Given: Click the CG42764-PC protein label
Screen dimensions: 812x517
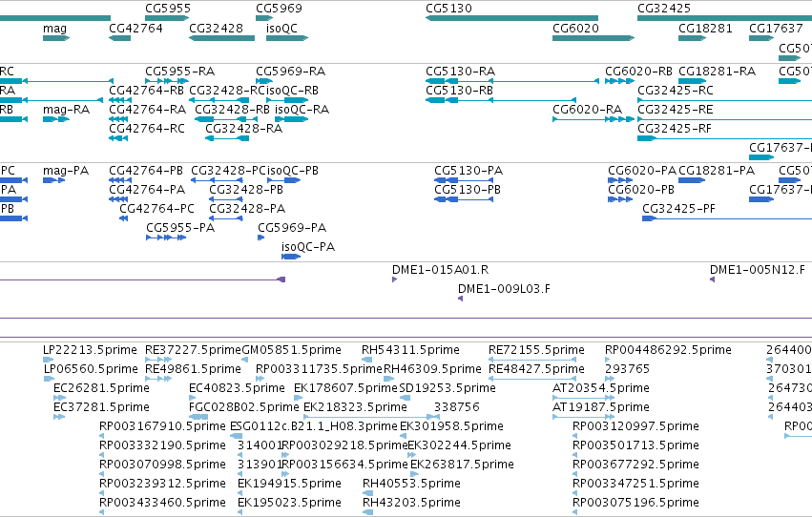Looking at the screenshot, I should point(156,209).
